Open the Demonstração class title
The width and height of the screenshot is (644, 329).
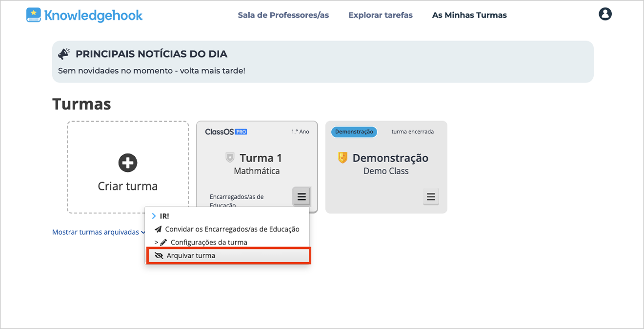click(x=390, y=158)
